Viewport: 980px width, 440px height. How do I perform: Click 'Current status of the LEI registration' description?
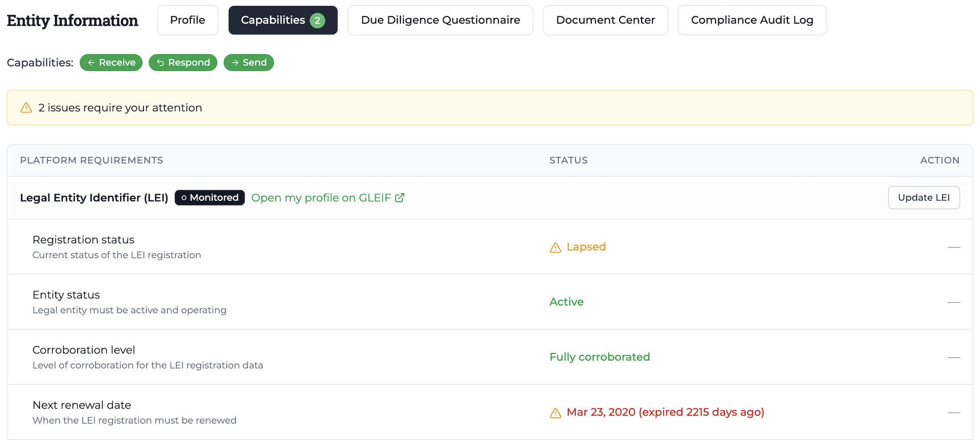click(117, 255)
